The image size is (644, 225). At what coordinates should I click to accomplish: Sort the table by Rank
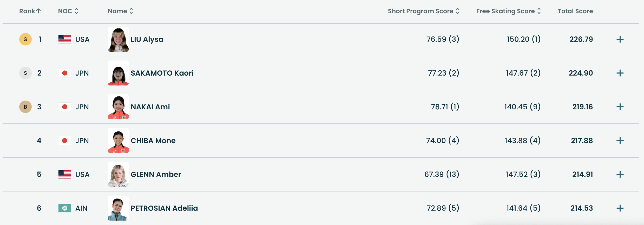tap(30, 11)
